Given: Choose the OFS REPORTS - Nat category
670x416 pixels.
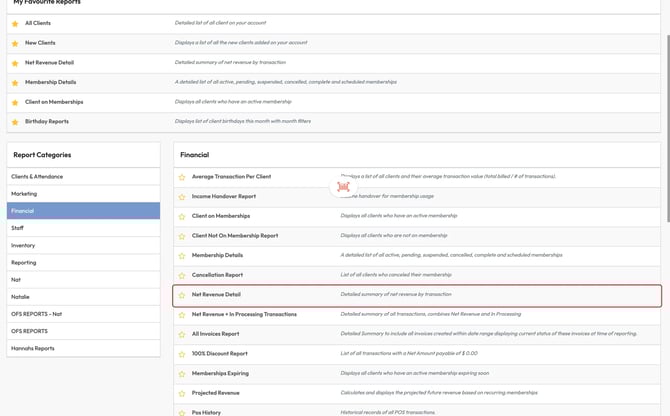Looking at the screenshot, I should coord(36,314).
